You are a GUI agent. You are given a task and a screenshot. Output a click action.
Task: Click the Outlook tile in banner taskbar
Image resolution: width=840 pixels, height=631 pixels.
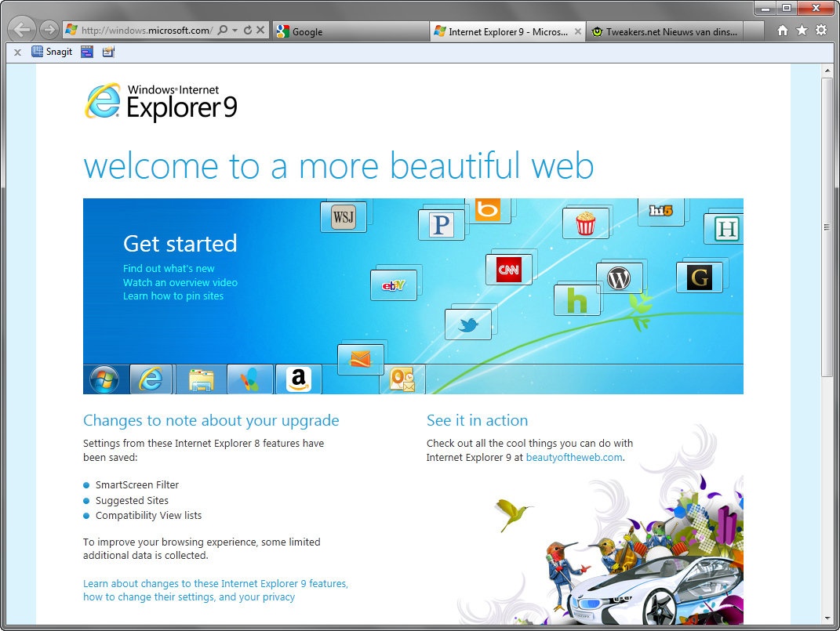(x=402, y=379)
